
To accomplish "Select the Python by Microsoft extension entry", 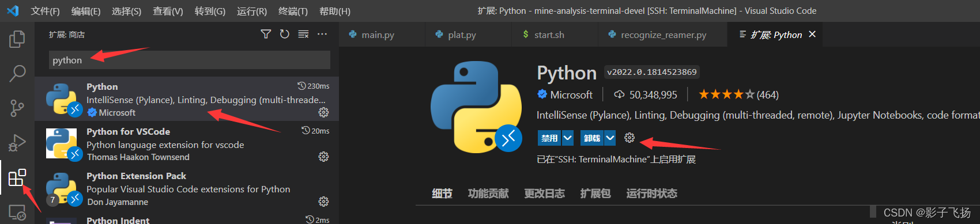I will pyautogui.click(x=187, y=99).
